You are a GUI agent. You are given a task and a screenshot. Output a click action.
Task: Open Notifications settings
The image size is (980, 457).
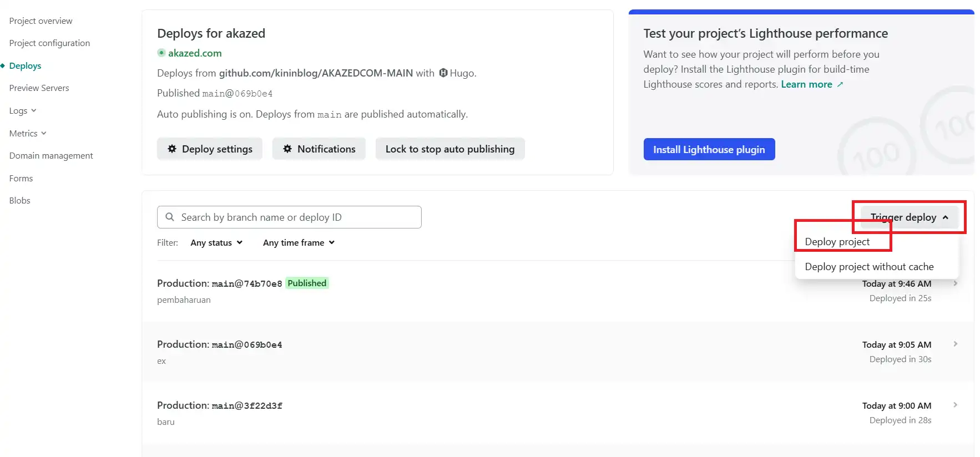coord(319,149)
